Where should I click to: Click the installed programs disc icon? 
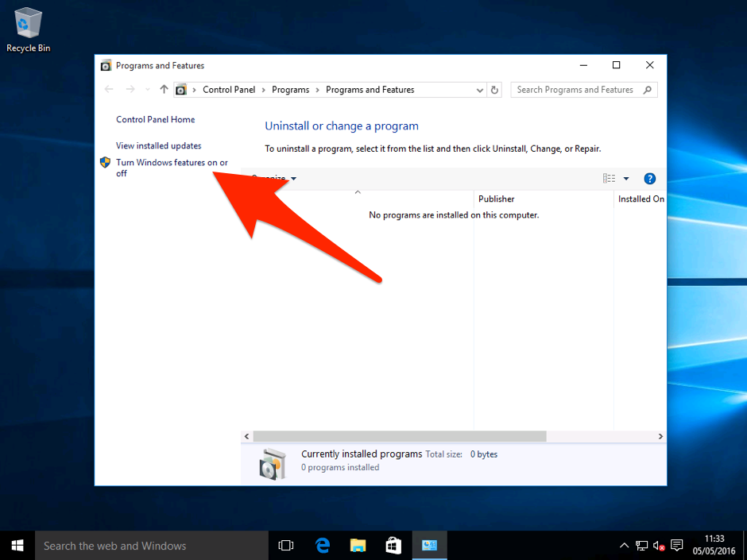point(273,463)
